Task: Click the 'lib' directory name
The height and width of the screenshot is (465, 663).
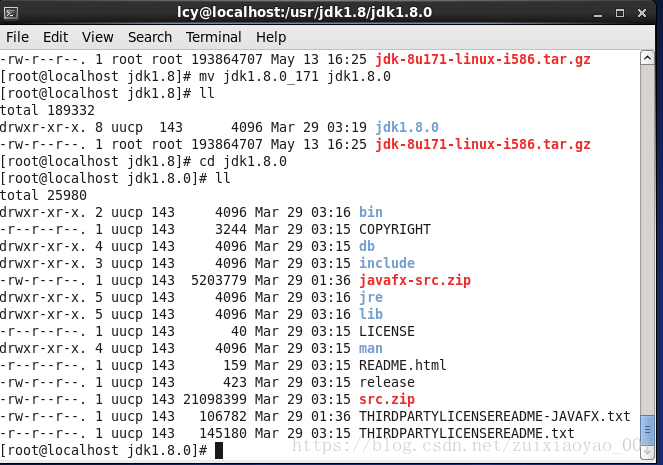Action: click(x=371, y=314)
